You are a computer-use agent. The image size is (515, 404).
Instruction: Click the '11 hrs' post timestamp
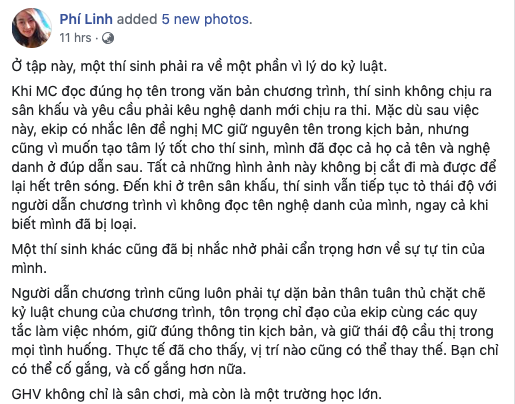pos(75,38)
